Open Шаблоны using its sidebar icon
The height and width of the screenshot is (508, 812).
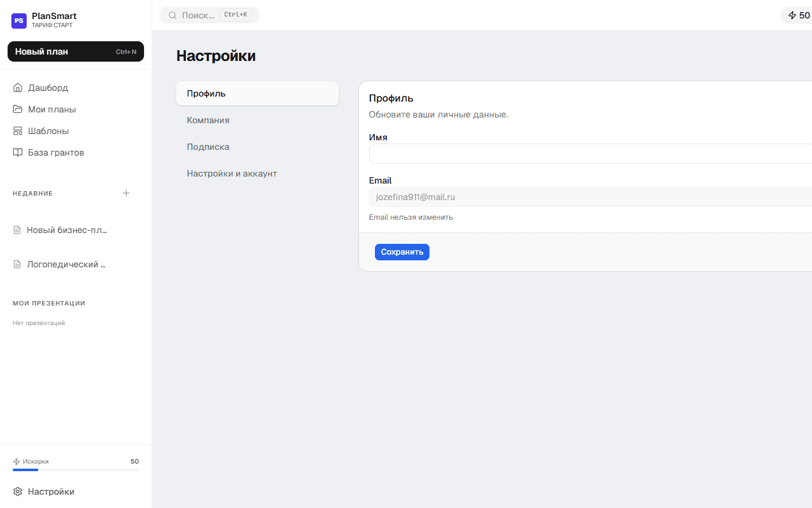point(18,131)
